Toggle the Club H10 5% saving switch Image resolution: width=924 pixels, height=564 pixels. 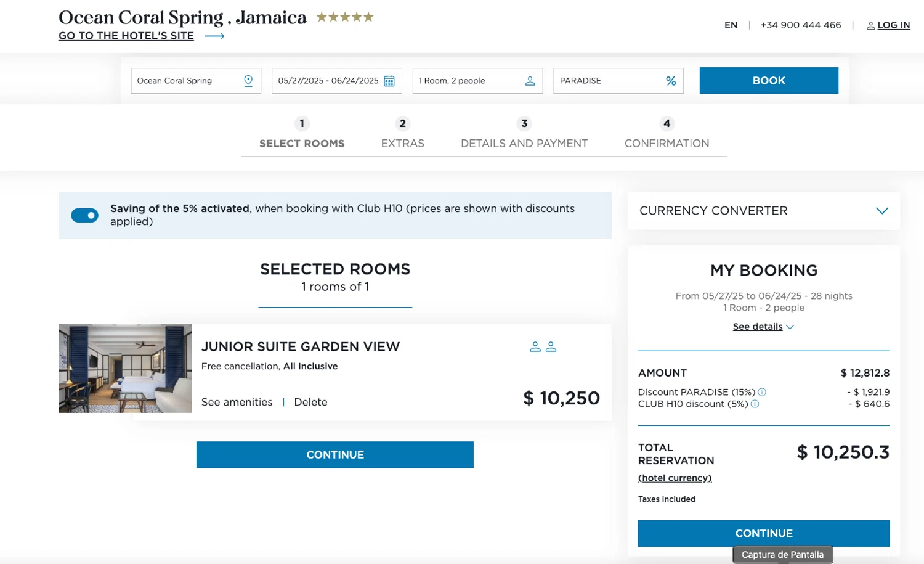click(x=85, y=215)
